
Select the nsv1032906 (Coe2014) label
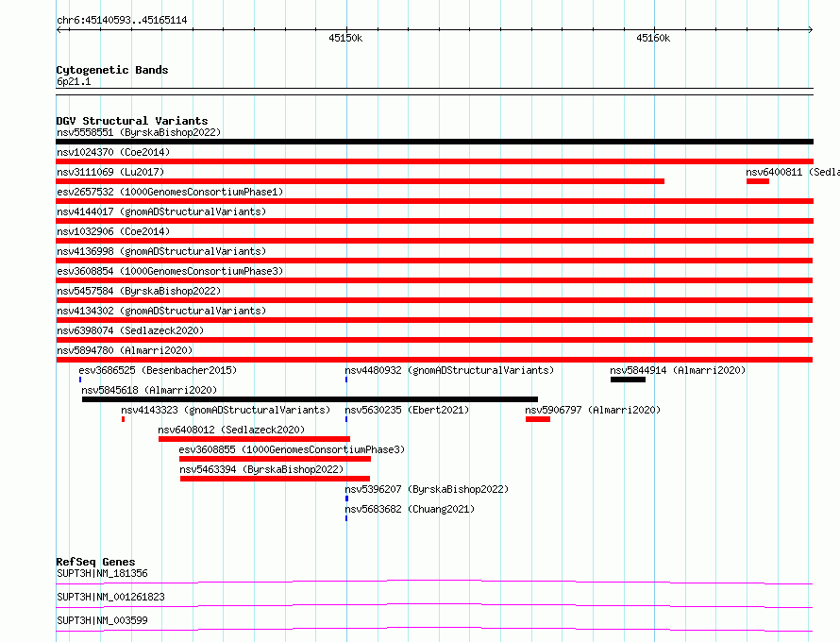(x=113, y=231)
